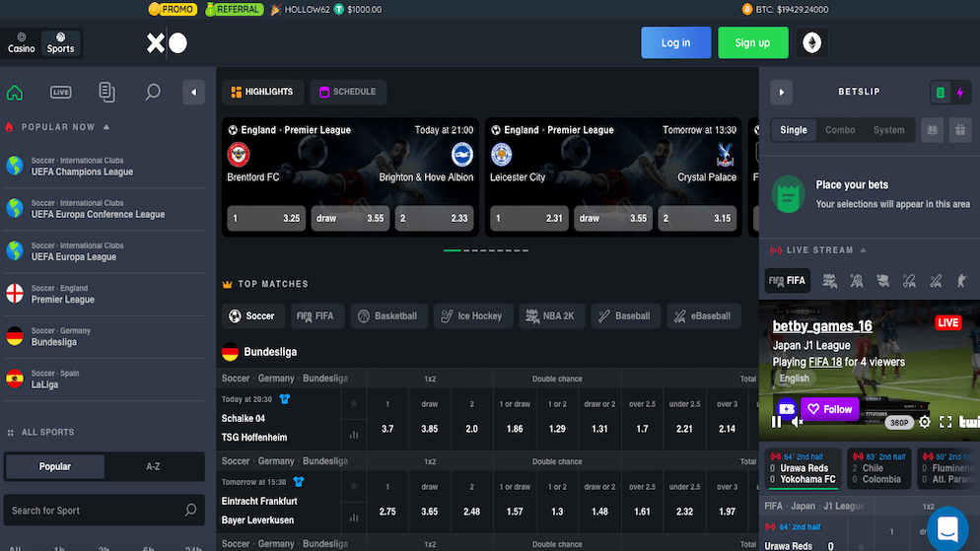Select the Single bet type
The width and height of the screenshot is (980, 551).
point(794,130)
